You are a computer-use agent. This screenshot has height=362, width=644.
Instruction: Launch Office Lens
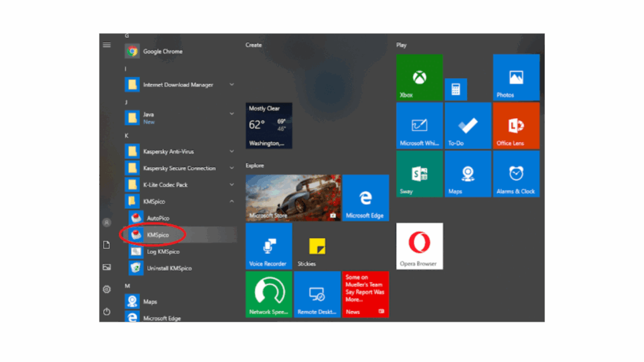tap(515, 125)
